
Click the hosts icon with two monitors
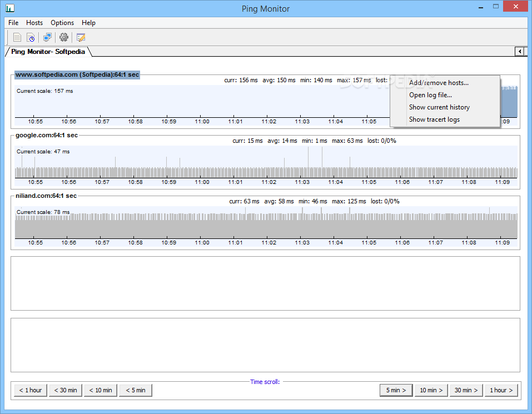(x=47, y=37)
